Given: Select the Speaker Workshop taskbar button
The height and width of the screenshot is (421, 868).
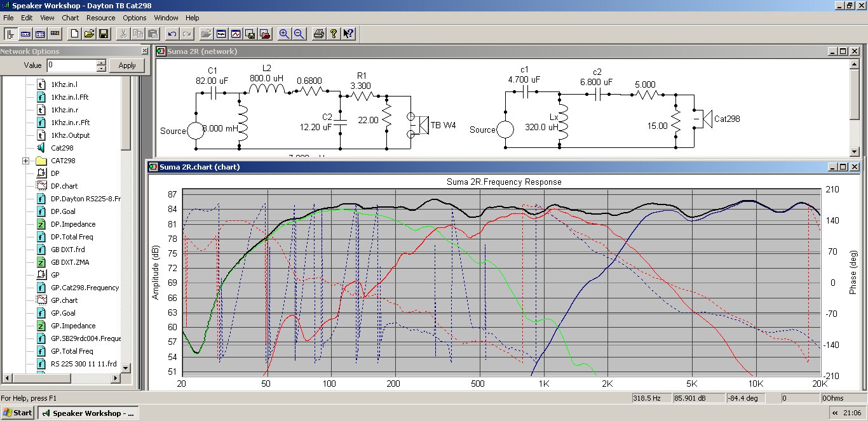Looking at the screenshot, I should point(90,413).
